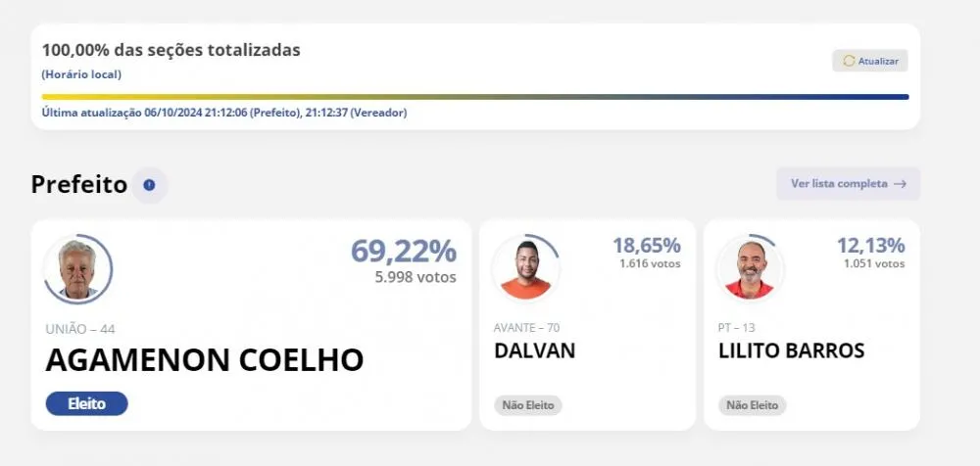Select Dalvan's candidate photo
Viewport: 980px width, 466px height.
point(525,269)
